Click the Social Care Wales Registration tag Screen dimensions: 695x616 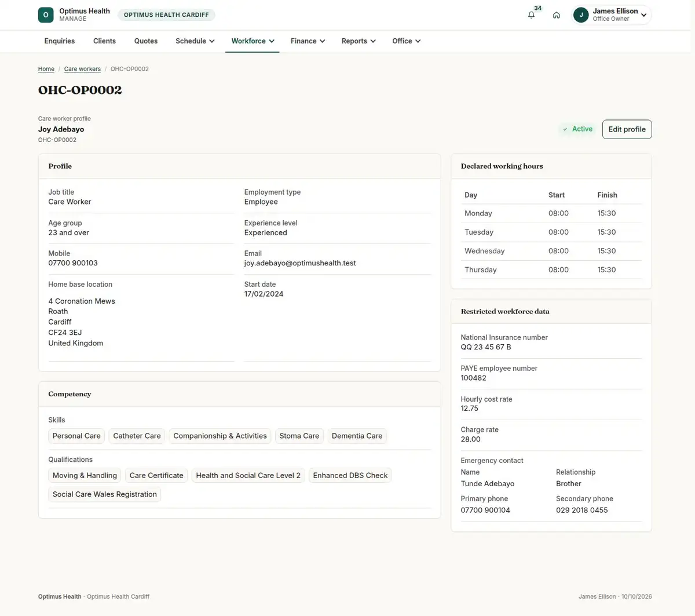tap(105, 494)
